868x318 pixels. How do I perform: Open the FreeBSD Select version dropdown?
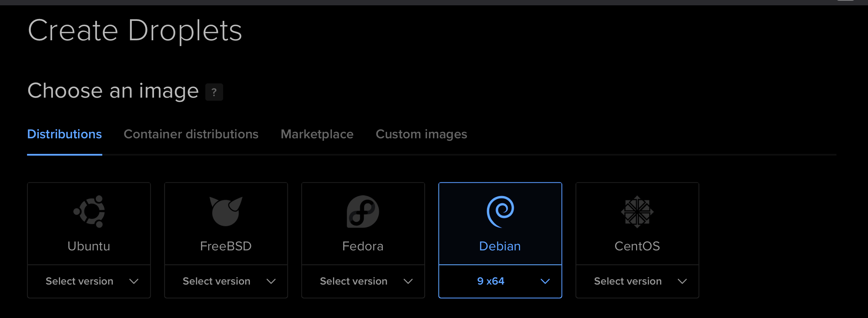click(226, 282)
